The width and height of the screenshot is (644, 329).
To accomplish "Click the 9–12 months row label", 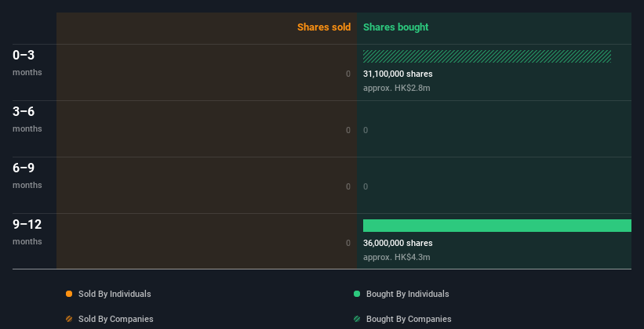I will click(x=27, y=232).
